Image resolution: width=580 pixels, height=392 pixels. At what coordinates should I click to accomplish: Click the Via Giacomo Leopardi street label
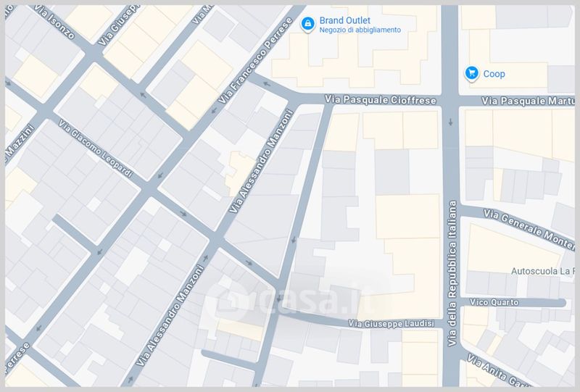pyautogui.click(x=96, y=149)
